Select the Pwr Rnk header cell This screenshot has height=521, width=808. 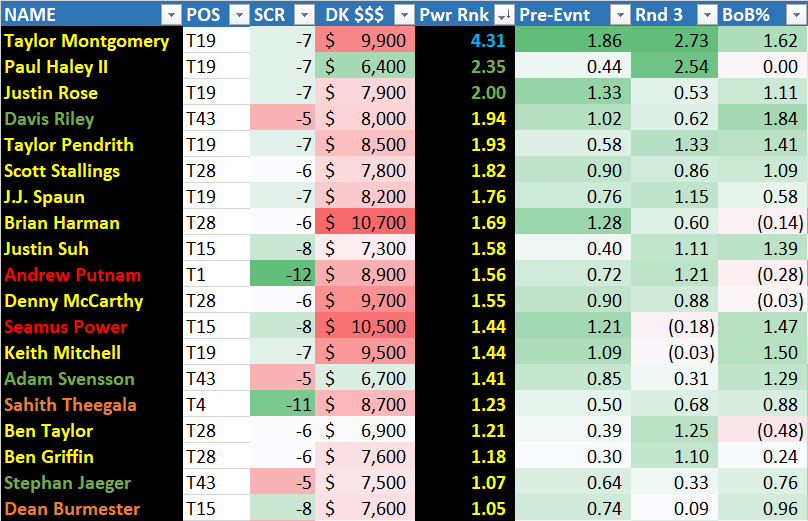[x=465, y=14]
